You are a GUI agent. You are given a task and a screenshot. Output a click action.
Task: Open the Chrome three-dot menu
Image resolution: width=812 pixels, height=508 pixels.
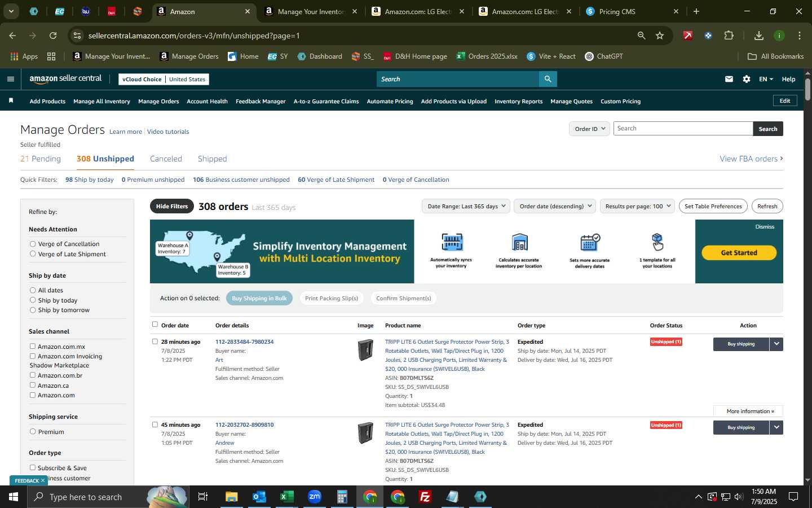(800, 36)
